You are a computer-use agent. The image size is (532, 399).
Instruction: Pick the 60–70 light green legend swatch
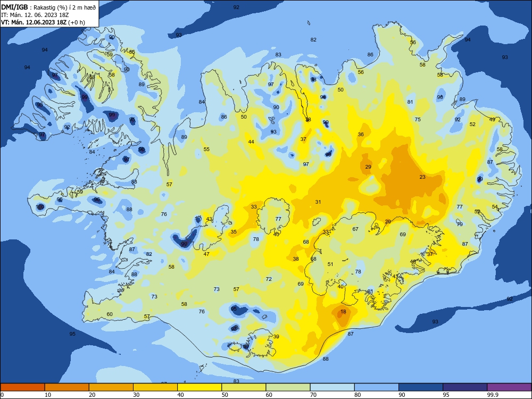tap(288, 387)
